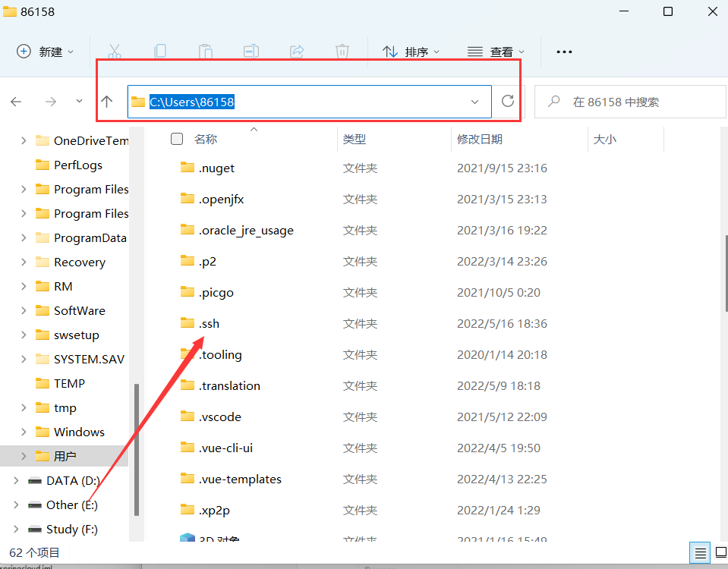Click the Paste clipboard icon
This screenshot has height=569, width=728.
pyautogui.click(x=205, y=51)
